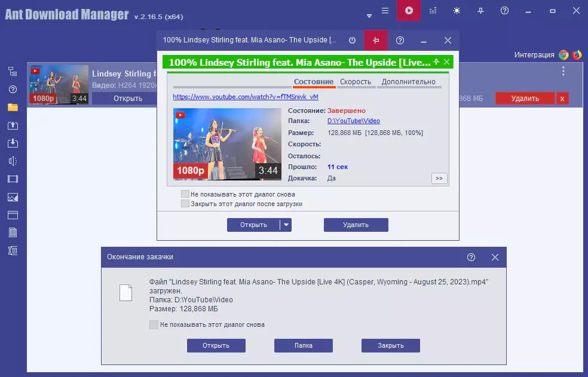Open the YouTube URL link
This screenshot has height=377, width=588.
point(246,97)
